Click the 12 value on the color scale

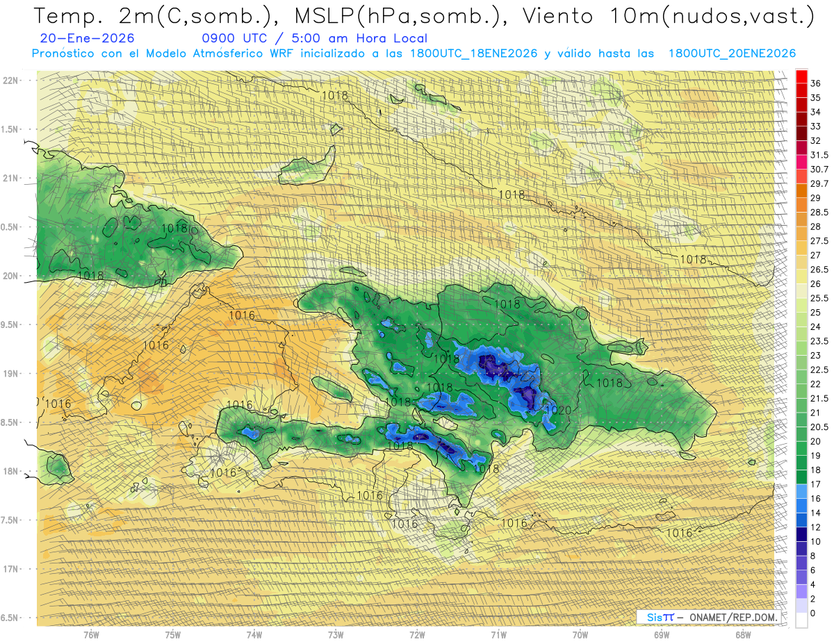coord(816,527)
